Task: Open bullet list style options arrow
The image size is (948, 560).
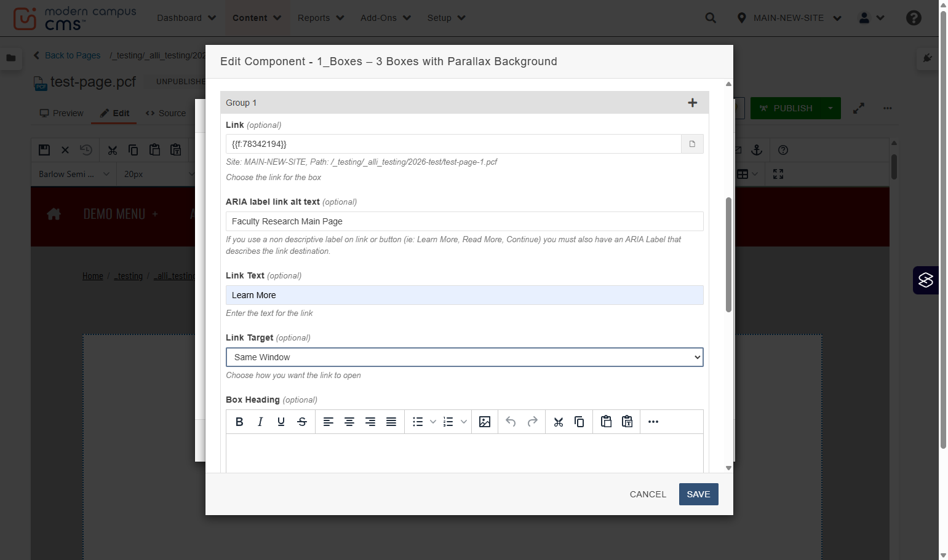Action: [433, 422]
